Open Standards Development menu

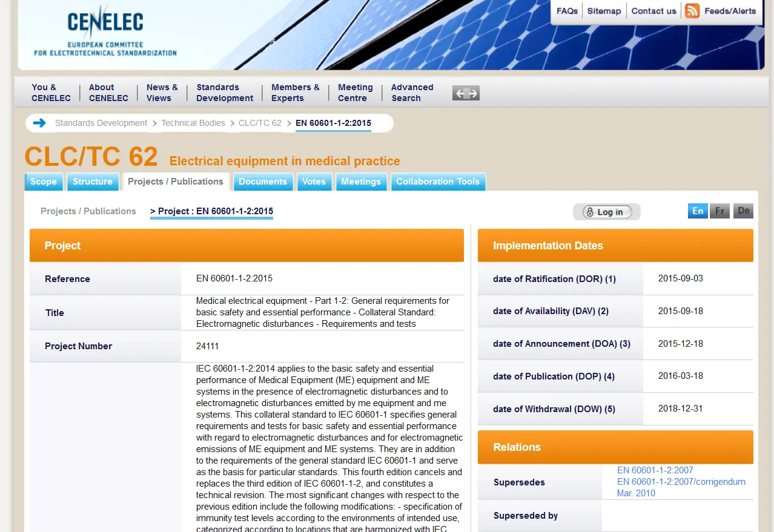[225, 93]
